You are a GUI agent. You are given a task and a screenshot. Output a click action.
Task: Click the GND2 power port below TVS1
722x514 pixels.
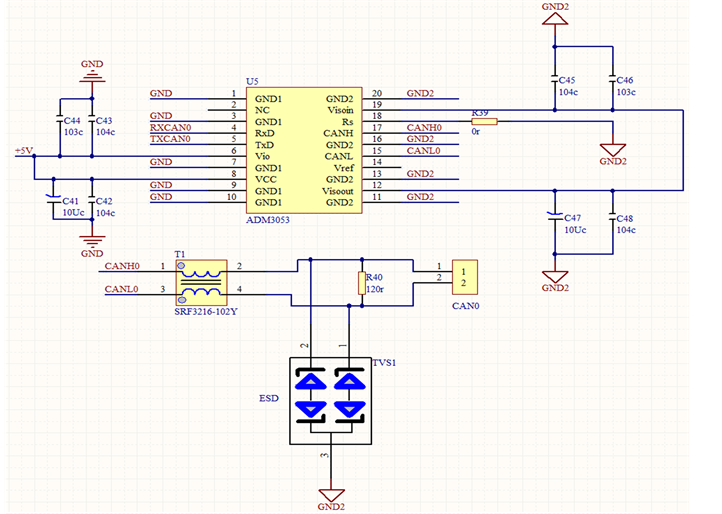[331, 495]
